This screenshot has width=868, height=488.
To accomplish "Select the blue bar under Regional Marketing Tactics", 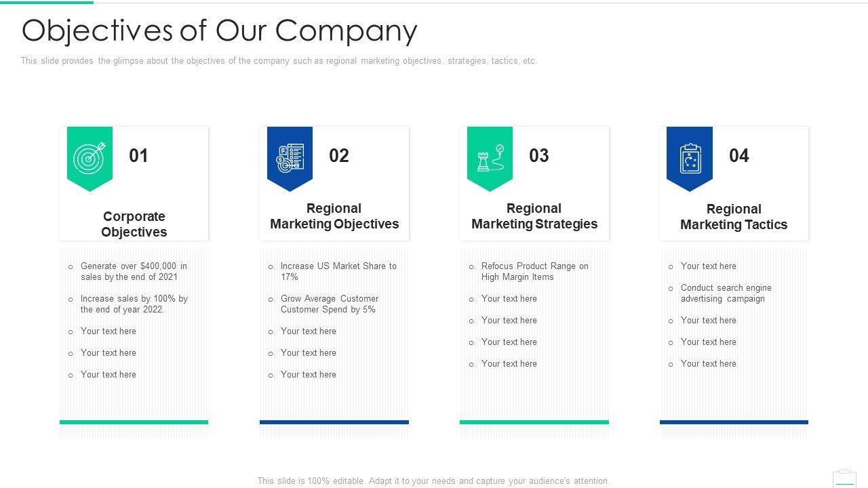I will (734, 422).
